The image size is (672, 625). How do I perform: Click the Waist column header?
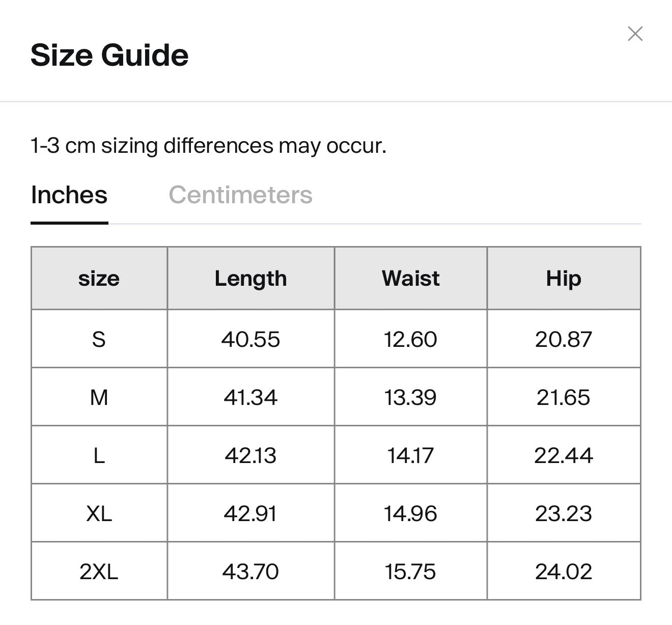click(x=410, y=279)
